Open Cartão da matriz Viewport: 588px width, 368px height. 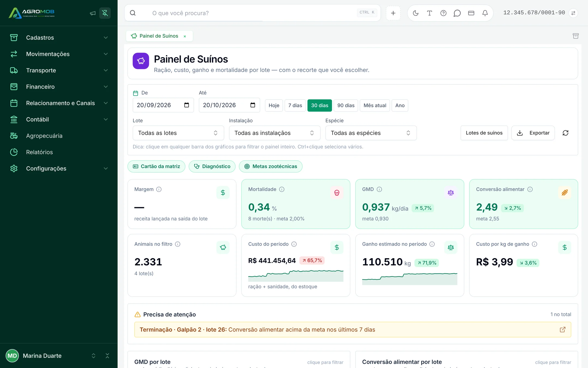156,166
